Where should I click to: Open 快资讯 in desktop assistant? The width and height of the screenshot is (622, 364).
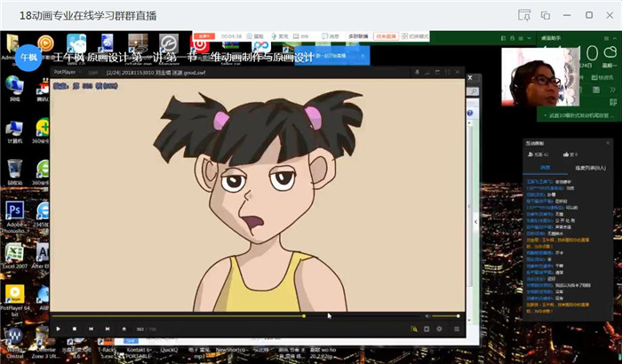click(x=602, y=77)
